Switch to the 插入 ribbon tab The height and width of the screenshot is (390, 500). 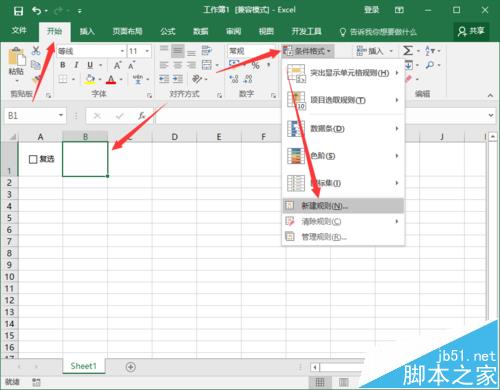pos(87,31)
